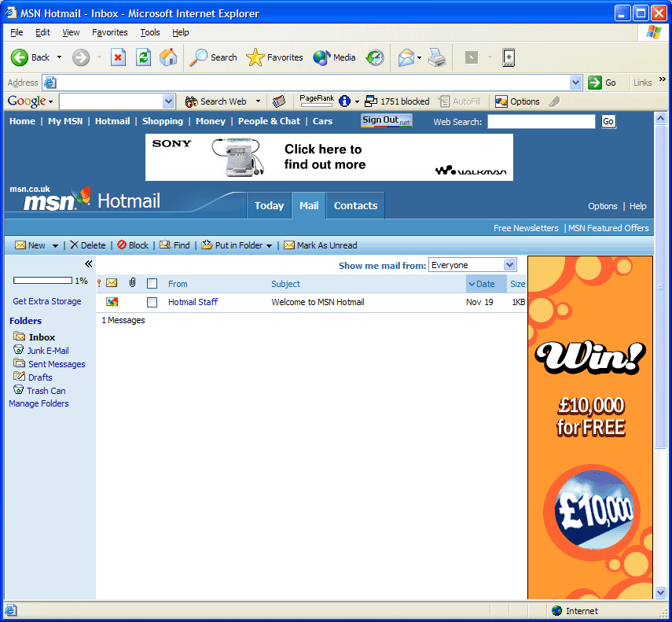672x622 pixels.
Task: Click the Mail envelope toolbar icon
Action: [406, 57]
